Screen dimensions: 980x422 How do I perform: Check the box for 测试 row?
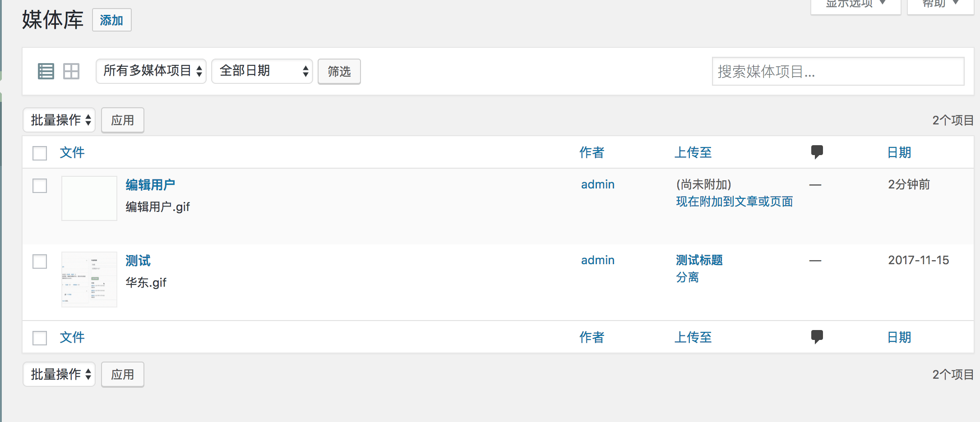[40, 261]
